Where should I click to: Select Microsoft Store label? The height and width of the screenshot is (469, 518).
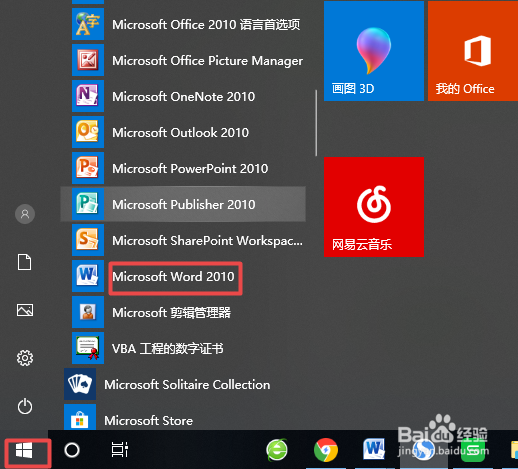148,421
